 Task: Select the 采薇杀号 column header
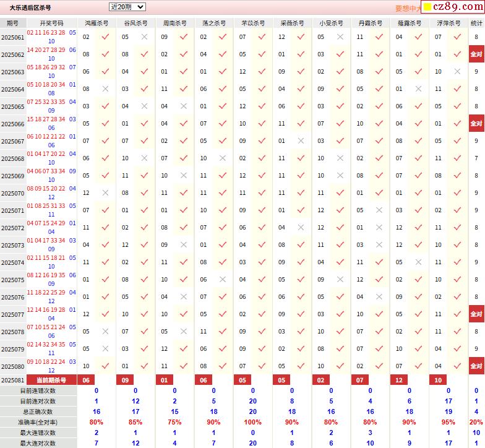coord(292,24)
